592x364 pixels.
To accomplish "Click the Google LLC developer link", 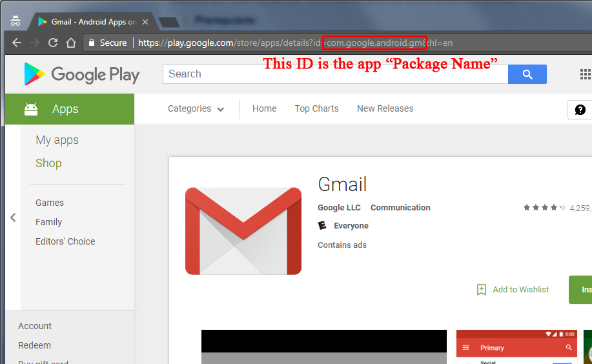I will [x=339, y=208].
